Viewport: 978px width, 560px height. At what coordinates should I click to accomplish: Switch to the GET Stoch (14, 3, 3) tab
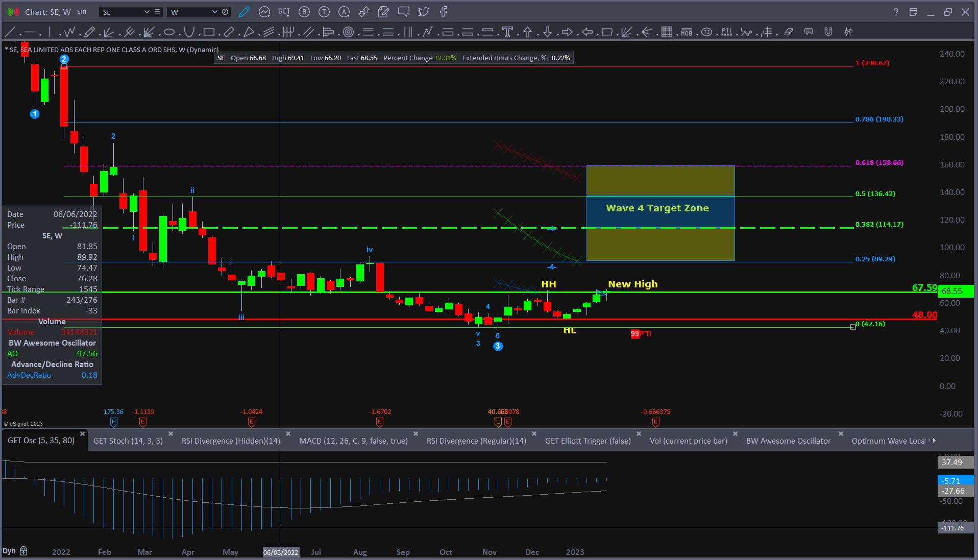tap(128, 441)
